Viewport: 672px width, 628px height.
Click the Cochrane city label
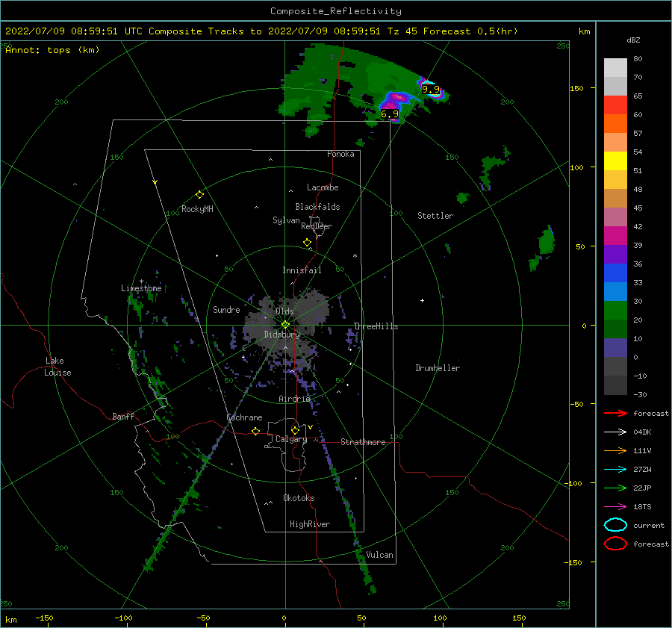(x=244, y=417)
